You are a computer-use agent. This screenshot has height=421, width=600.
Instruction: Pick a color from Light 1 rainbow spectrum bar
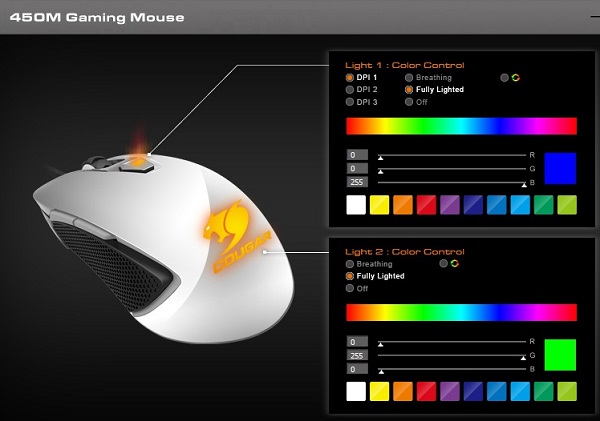tap(461, 126)
